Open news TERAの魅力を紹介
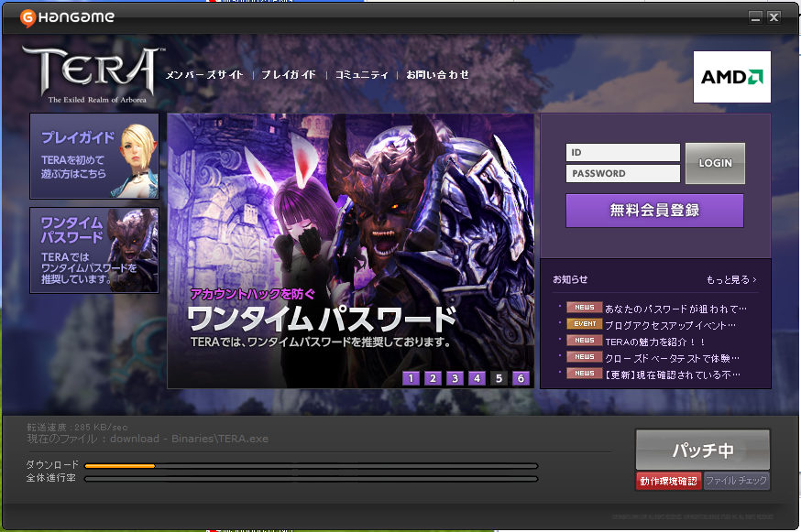Screen dimensions: 801x532 point(655,342)
